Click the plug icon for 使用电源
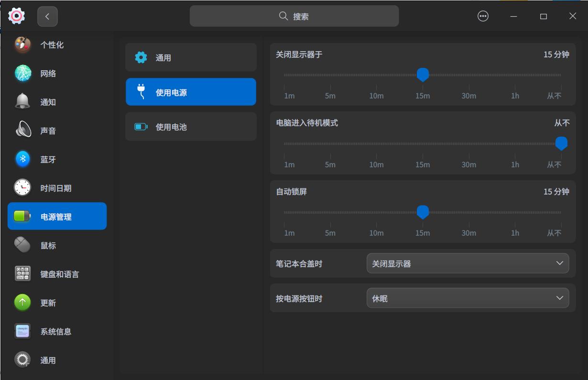This screenshot has width=588, height=380. (x=141, y=92)
